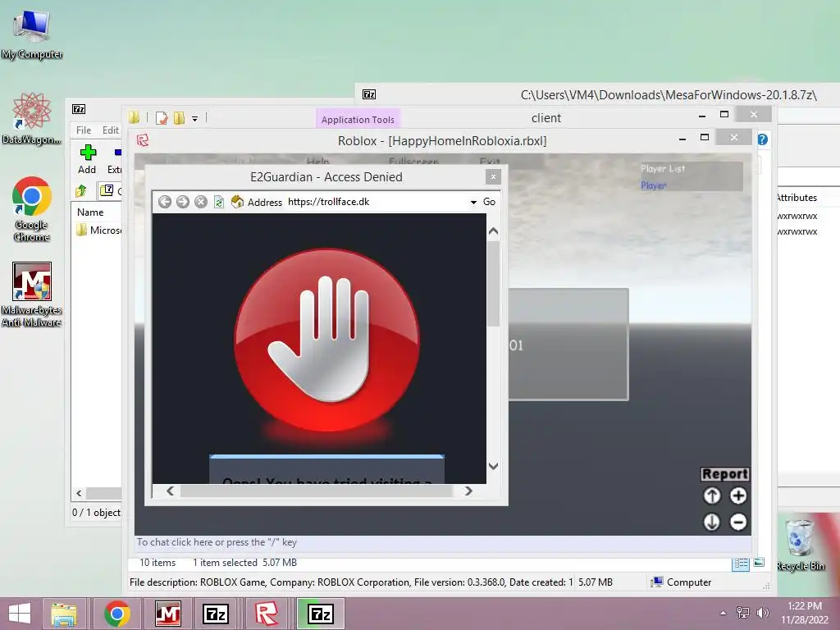Show hidden tray icons arrow

[x=724, y=613]
